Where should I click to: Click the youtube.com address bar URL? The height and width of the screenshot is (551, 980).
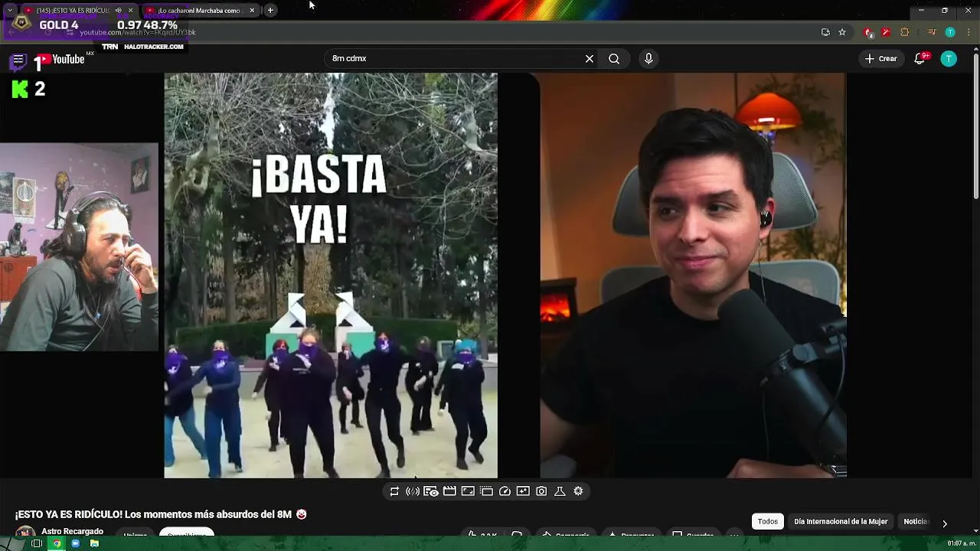point(138,32)
